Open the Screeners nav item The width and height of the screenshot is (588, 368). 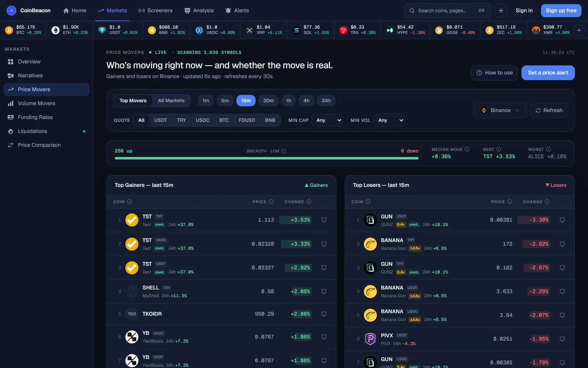pos(155,11)
